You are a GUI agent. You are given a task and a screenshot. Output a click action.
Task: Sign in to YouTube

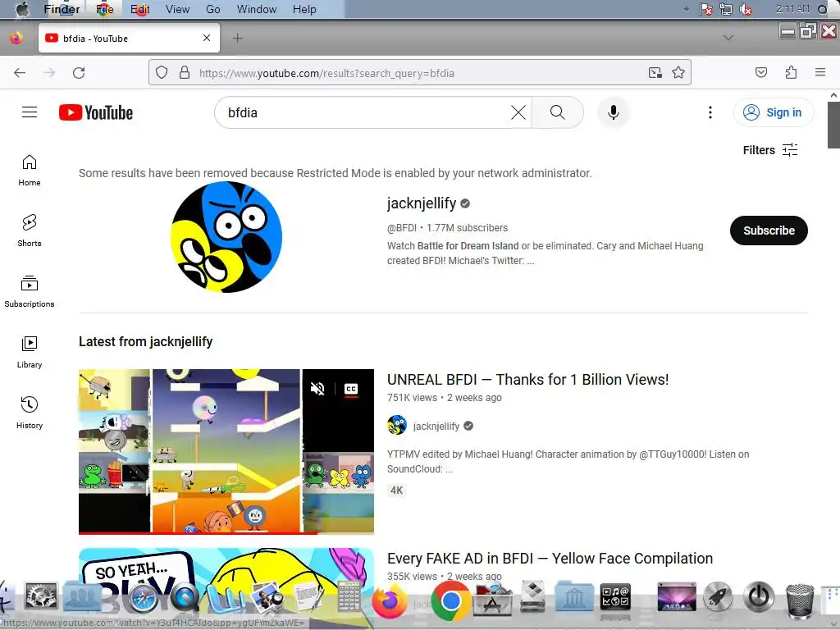click(x=774, y=112)
